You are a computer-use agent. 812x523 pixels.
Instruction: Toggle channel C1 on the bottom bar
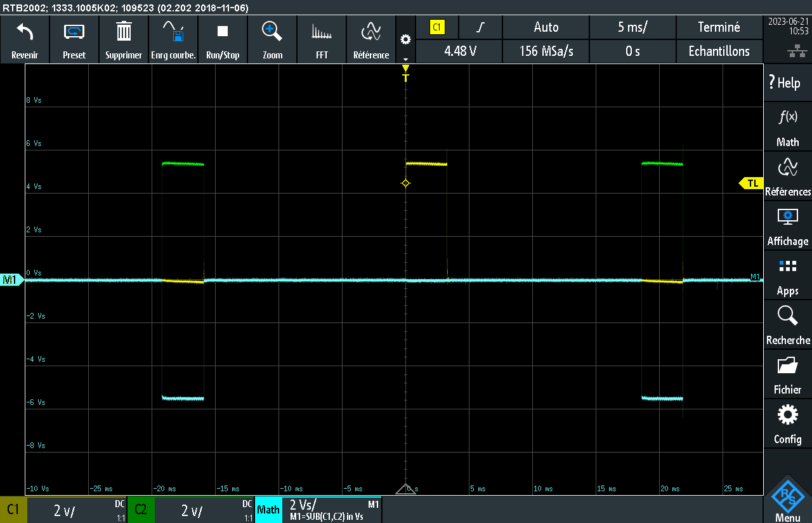pos(13,510)
